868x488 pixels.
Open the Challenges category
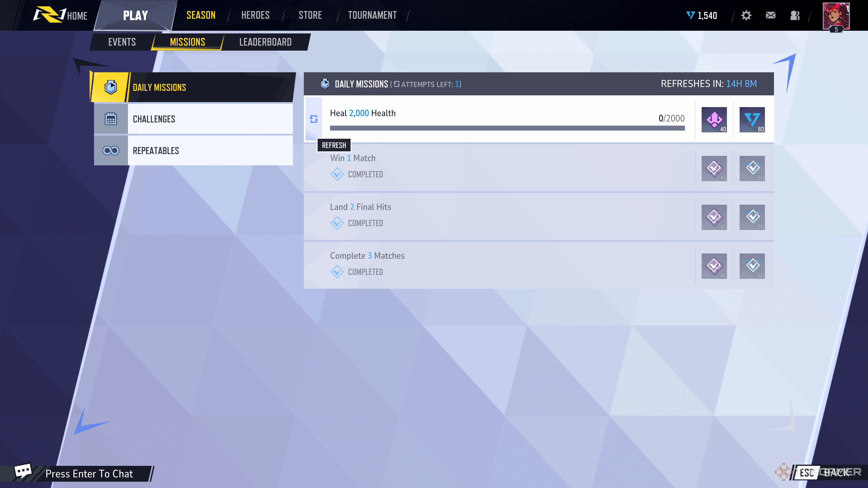[x=193, y=119]
